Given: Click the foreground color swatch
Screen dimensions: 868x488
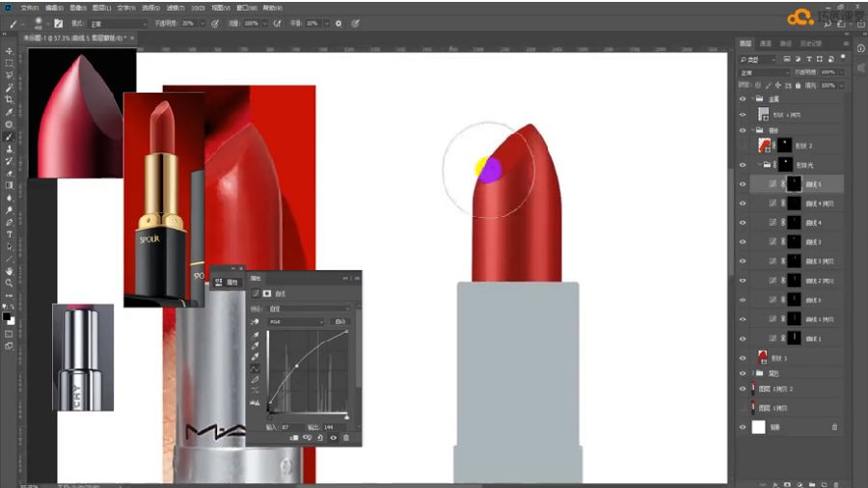Looking at the screenshot, I should 6,317.
